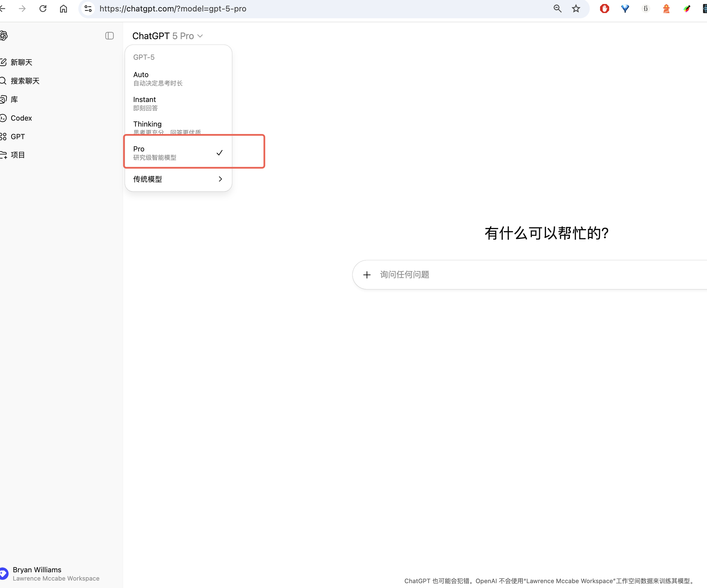Toggle the sidebar collapse icon
The image size is (707, 588).
tap(110, 36)
